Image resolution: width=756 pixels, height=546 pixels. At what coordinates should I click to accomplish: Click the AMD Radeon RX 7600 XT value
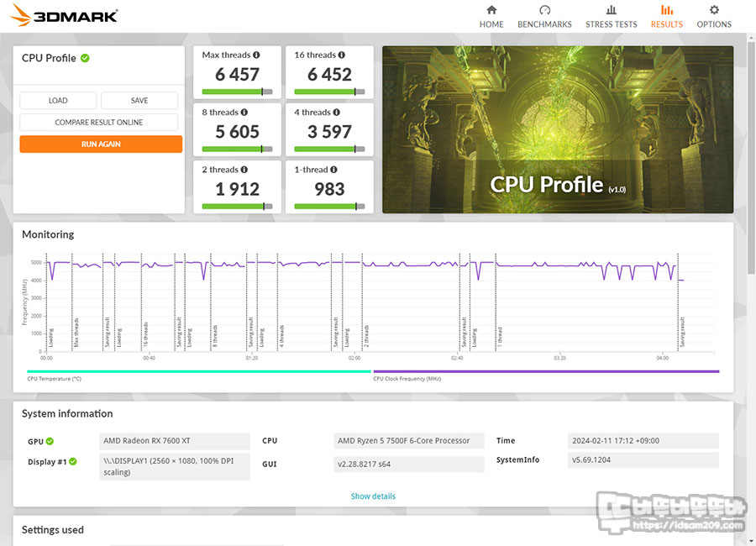[x=175, y=441]
